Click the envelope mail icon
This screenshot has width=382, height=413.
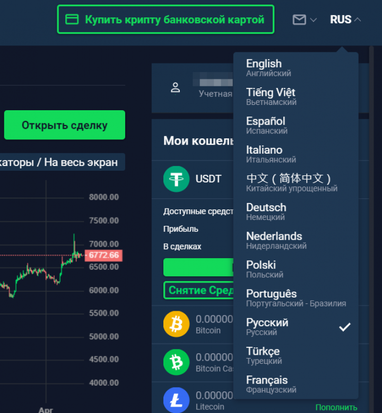point(299,20)
